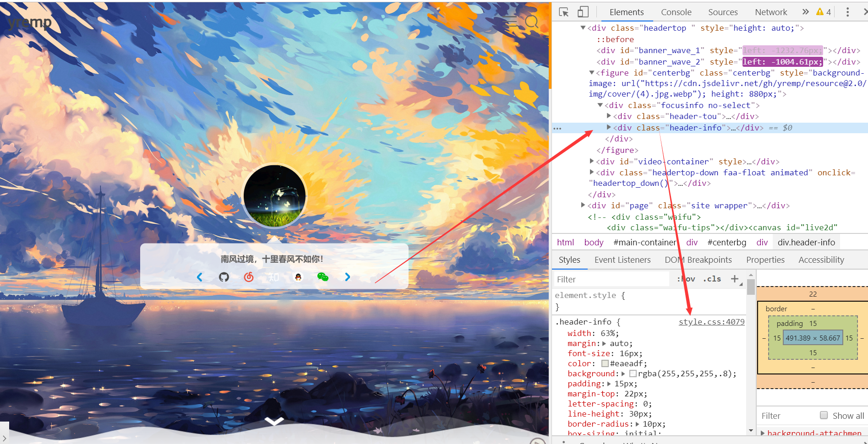
Task: Select #main-container in the breadcrumb
Action: click(645, 242)
